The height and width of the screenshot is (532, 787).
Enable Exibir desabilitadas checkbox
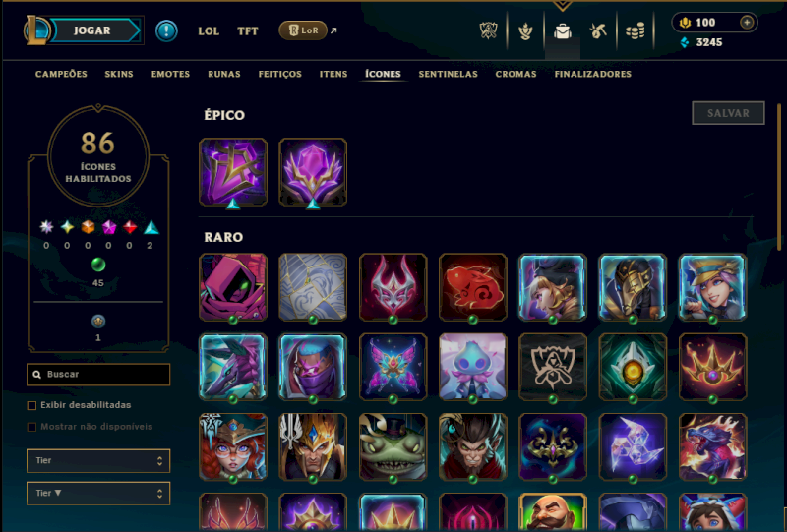(x=31, y=405)
